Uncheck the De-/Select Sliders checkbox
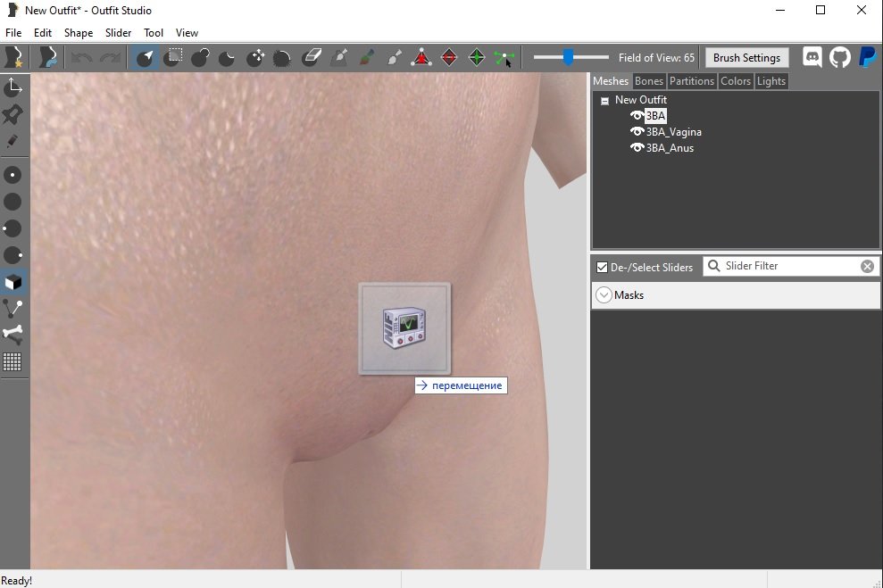Image resolution: width=883 pixels, height=588 pixels. click(x=602, y=267)
